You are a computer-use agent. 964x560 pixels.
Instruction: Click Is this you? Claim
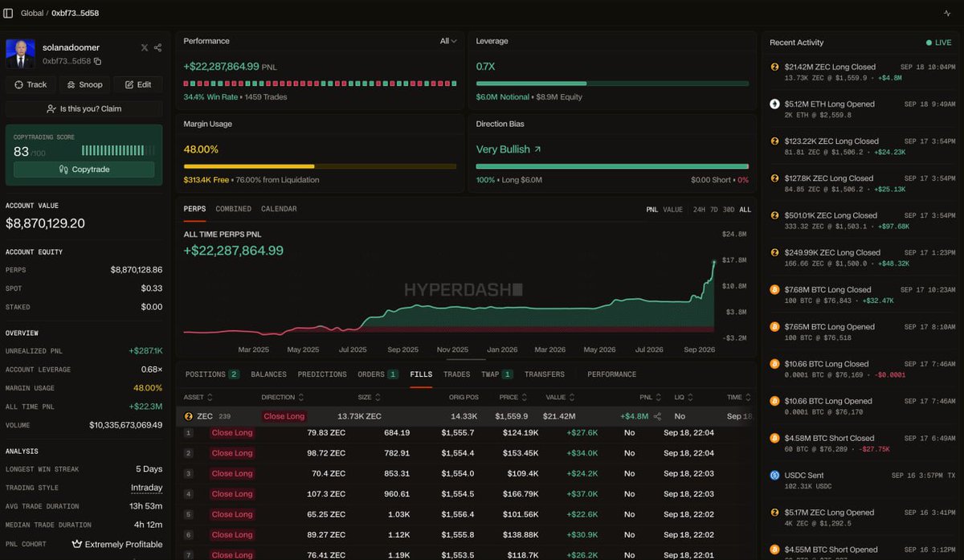coord(84,108)
